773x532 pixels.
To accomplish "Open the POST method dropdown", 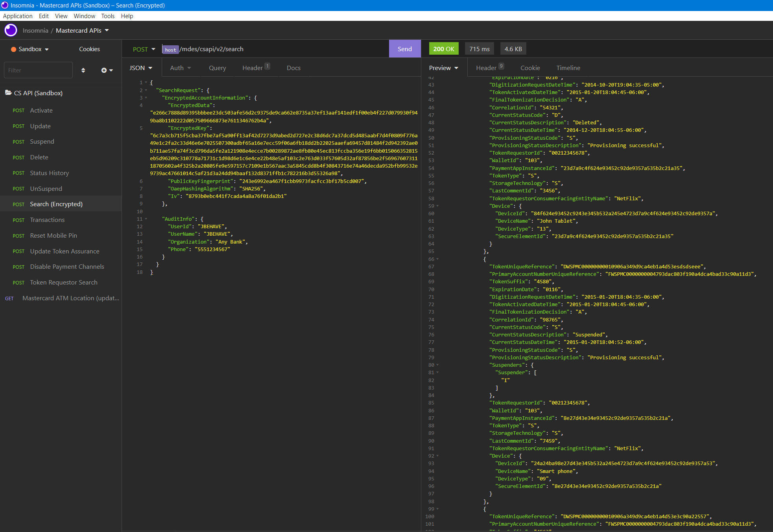I will [x=144, y=49].
